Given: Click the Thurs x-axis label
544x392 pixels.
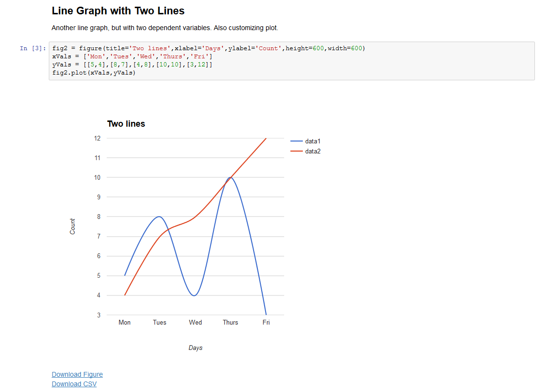Looking at the screenshot, I should [x=230, y=322].
